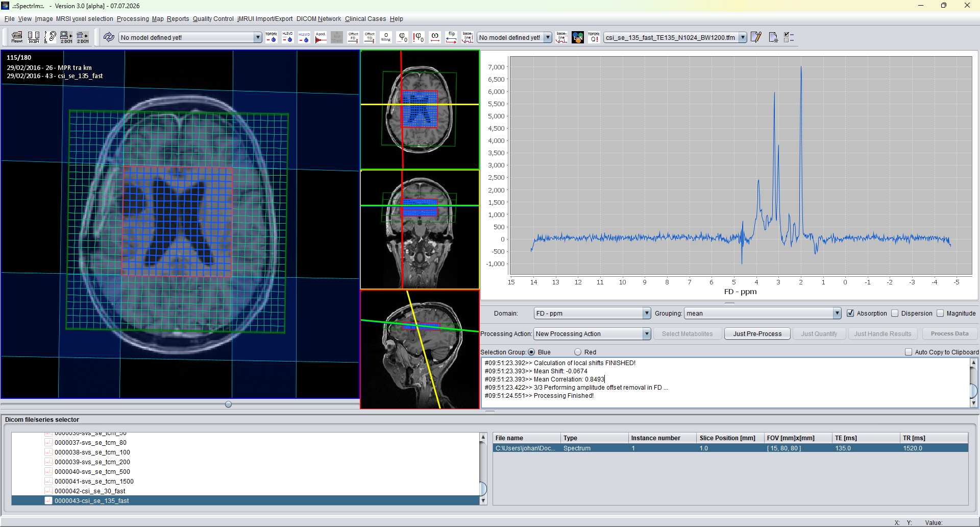Open the Grouping mean dropdown
Screen dimensions: 980x527
[x=763, y=313]
